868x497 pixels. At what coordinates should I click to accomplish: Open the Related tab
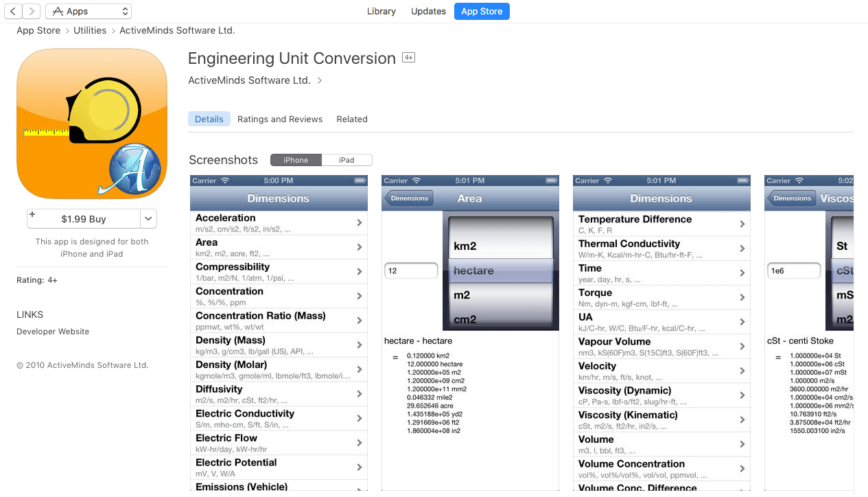pyautogui.click(x=352, y=119)
